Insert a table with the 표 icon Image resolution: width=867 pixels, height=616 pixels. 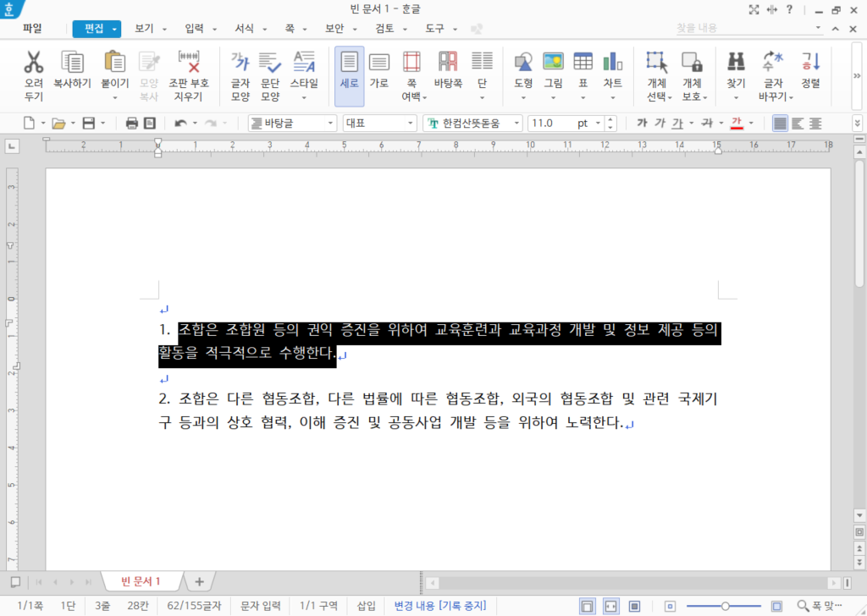coord(583,63)
